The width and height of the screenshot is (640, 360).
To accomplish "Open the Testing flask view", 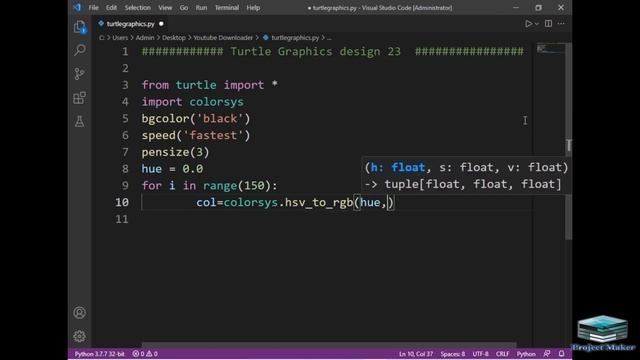I will (80, 121).
